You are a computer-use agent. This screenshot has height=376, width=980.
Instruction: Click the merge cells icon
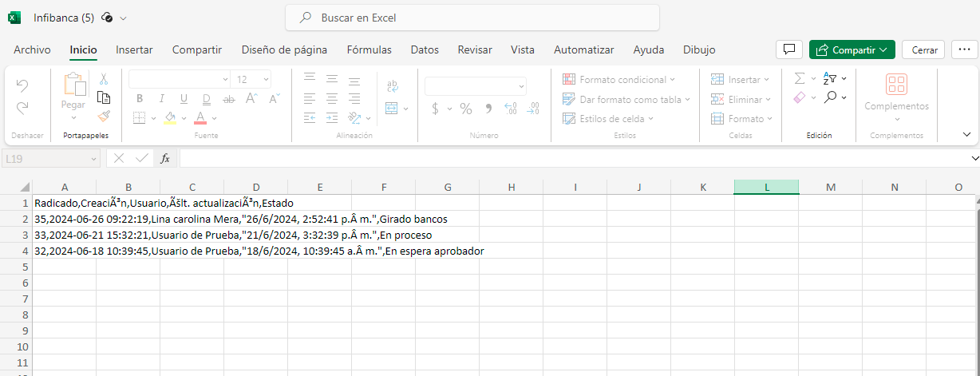click(x=393, y=108)
